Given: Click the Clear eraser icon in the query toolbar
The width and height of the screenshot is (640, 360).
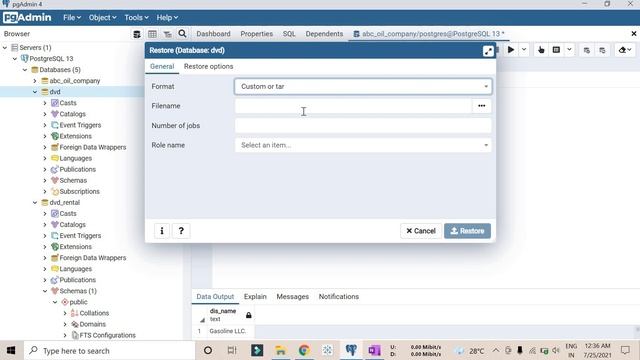Looking at the screenshot, I should point(622,50).
